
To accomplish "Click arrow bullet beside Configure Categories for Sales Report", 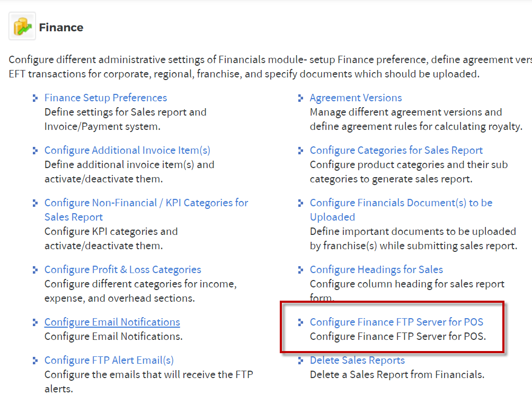I will [x=300, y=151].
